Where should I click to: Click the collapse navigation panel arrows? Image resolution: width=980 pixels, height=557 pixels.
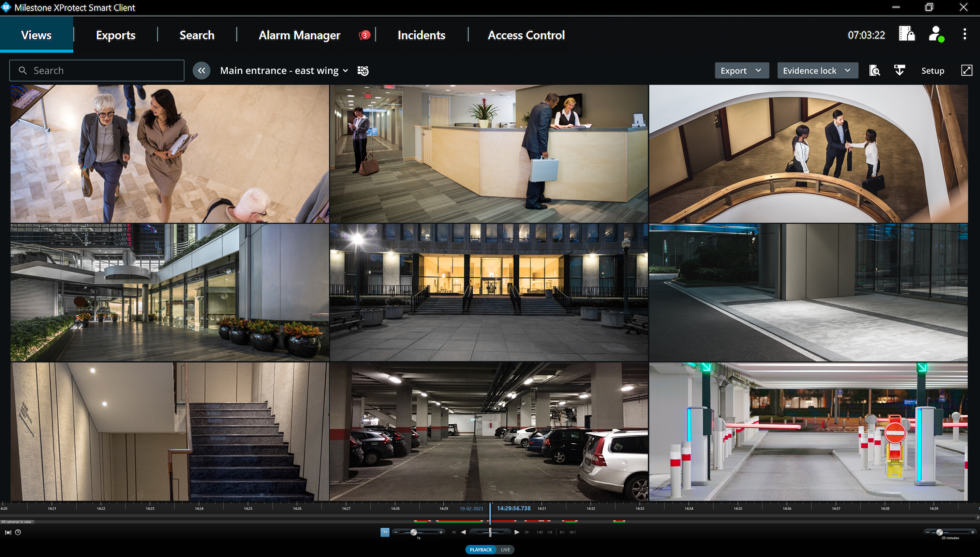pos(201,70)
